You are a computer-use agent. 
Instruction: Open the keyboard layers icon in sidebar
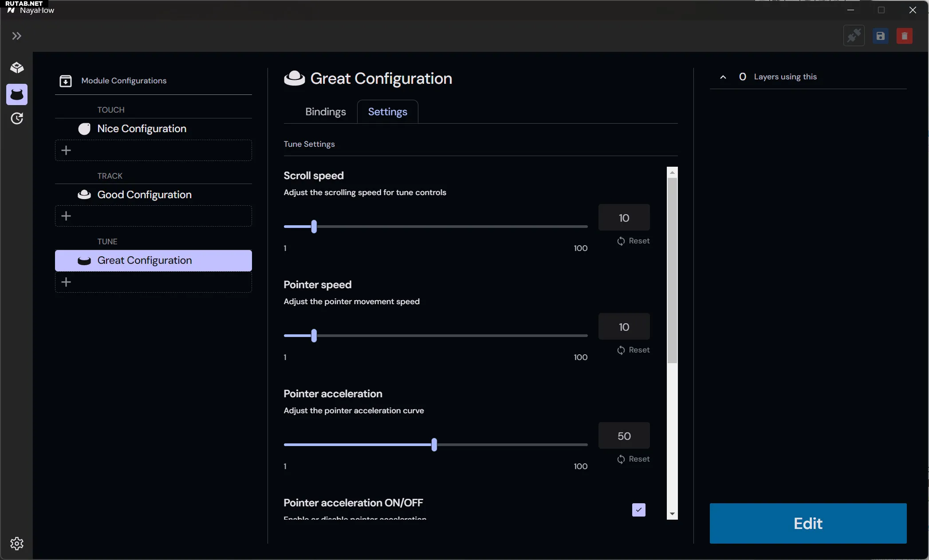(17, 68)
